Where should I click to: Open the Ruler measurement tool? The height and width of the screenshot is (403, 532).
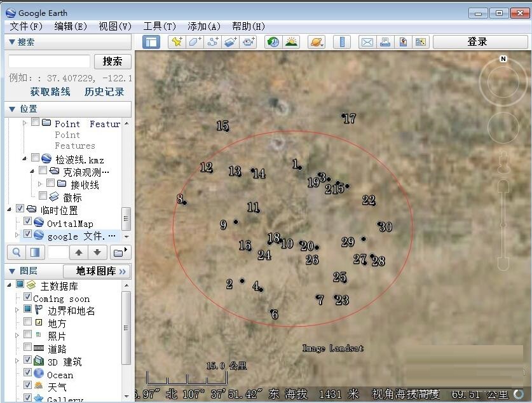tap(343, 41)
